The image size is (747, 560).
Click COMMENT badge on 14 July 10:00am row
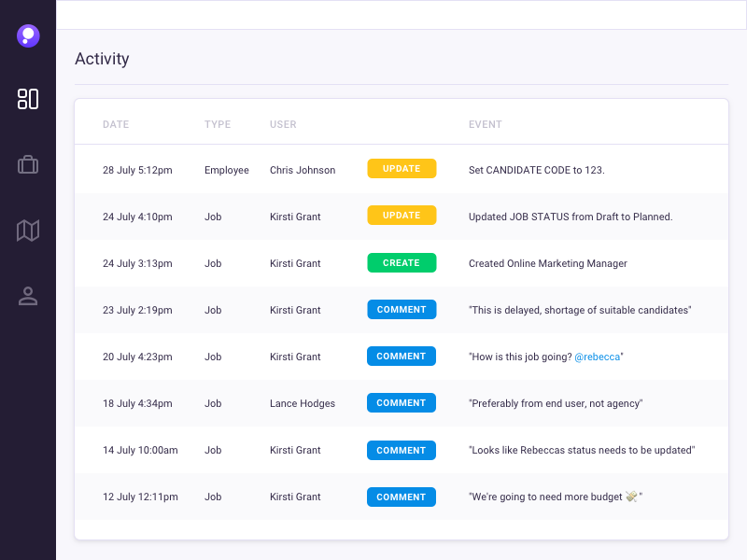402,451
